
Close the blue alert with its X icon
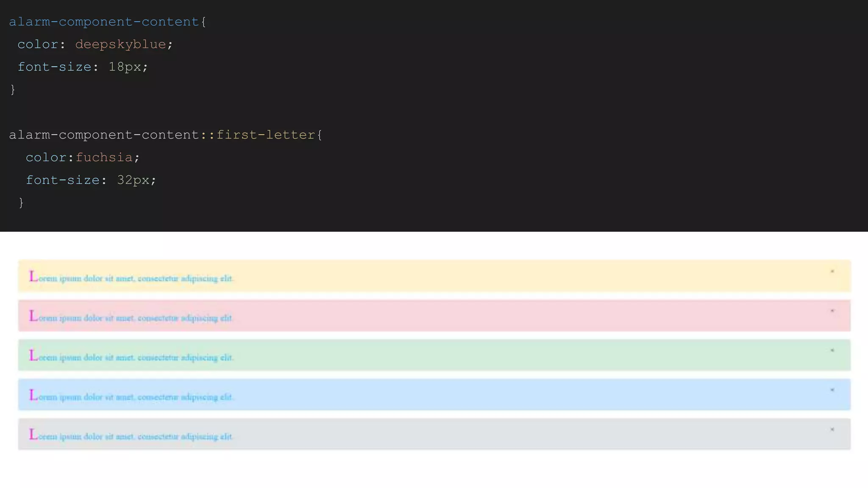click(x=832, y=390)
